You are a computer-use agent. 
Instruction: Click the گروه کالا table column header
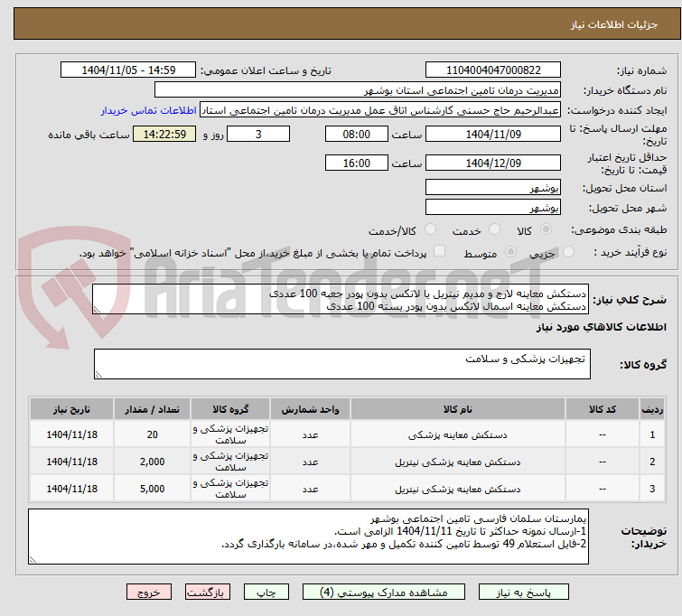tap(230, 409)
